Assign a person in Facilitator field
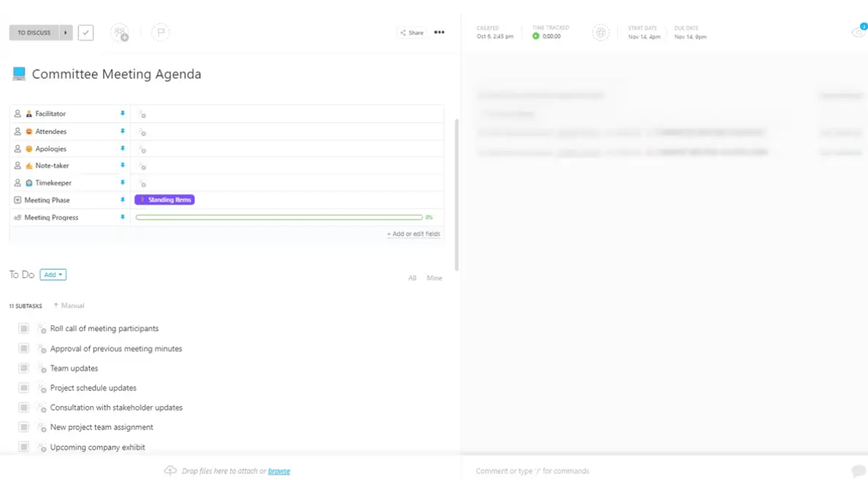Image resolution: width=868 pixels, height=480 pixels. coord(142,114)
